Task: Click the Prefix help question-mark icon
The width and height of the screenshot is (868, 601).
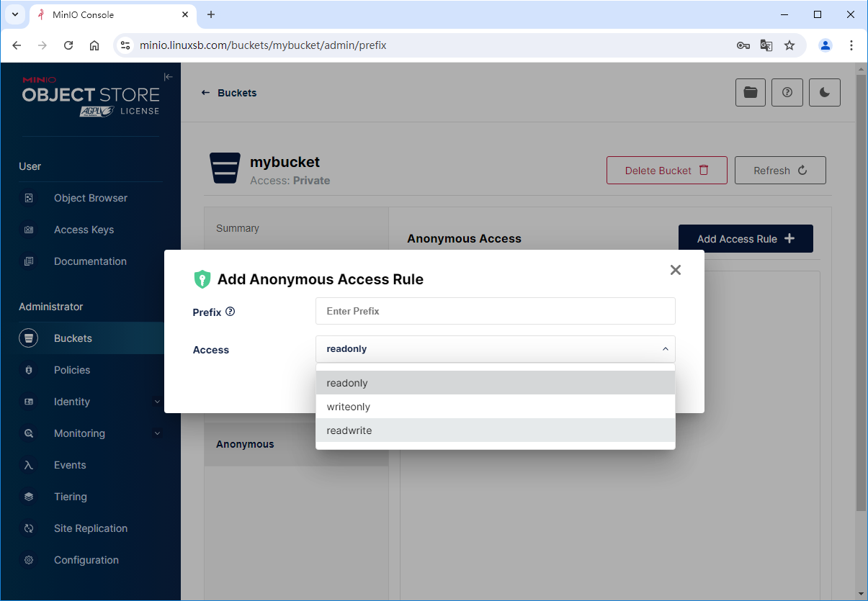Action: pos(231,312)
